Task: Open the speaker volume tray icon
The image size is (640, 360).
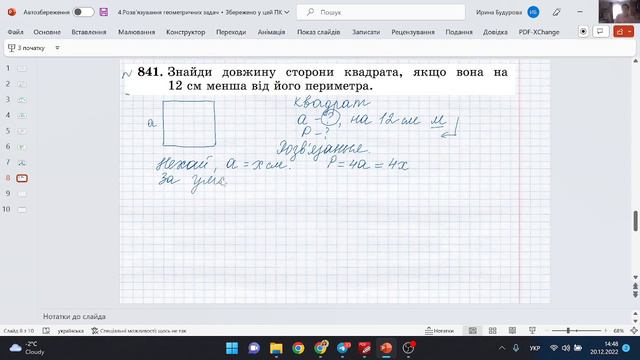Action: [566, 348]
